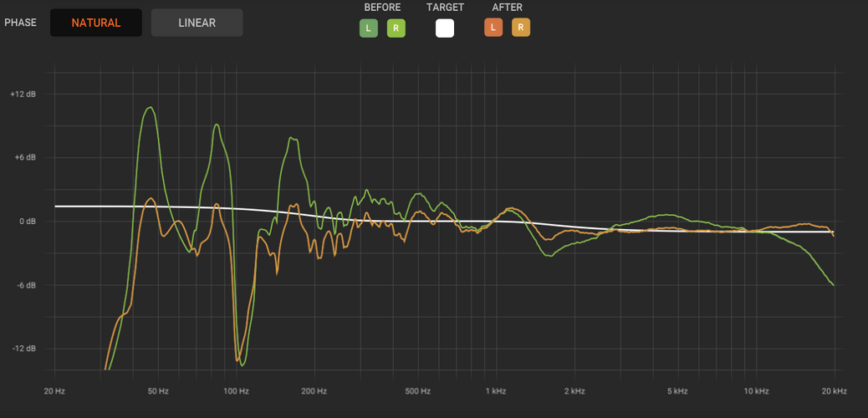
Task: Click the AFTER legend label
Action: click(507, 8)
